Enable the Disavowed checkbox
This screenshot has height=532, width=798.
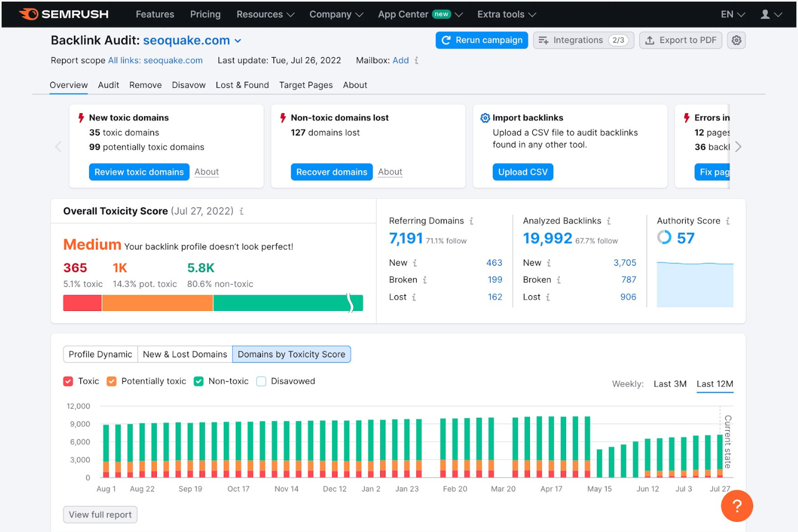[x=261, y=381]
